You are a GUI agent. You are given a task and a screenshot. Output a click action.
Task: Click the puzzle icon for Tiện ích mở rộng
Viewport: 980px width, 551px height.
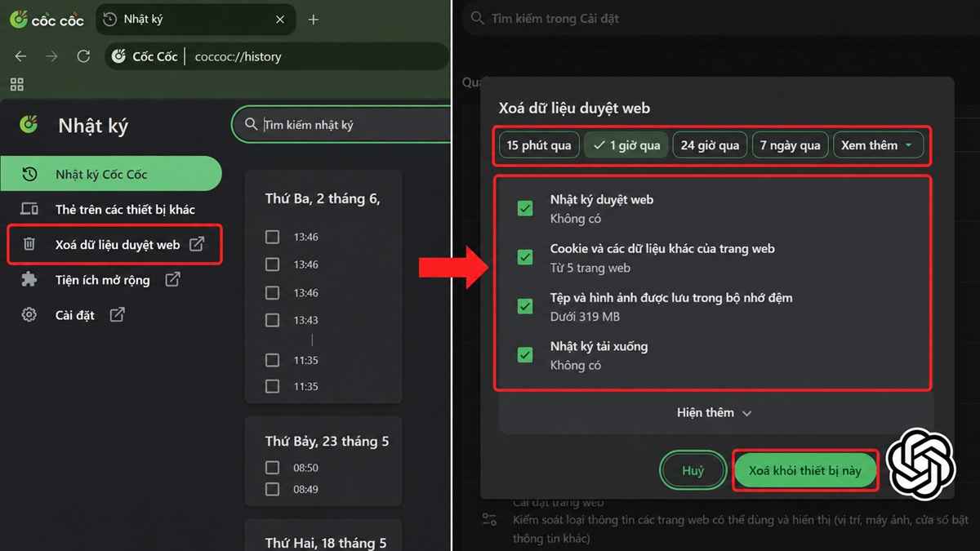[x=29, y=280]
